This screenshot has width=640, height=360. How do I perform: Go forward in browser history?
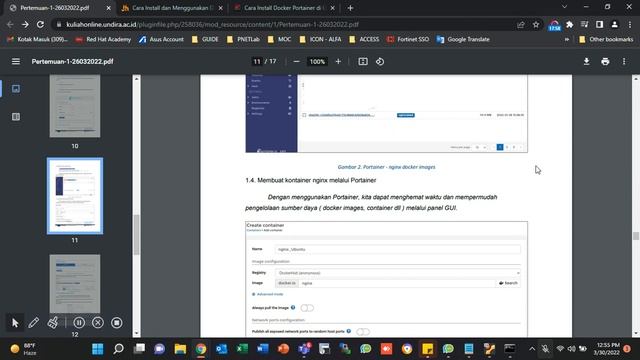click(x=25, y=24)
